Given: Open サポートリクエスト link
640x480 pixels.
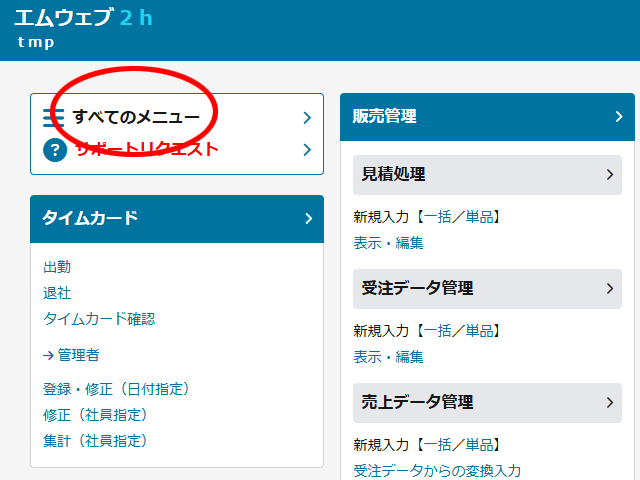Looking at the screenshot, I should tap(147, 149).
